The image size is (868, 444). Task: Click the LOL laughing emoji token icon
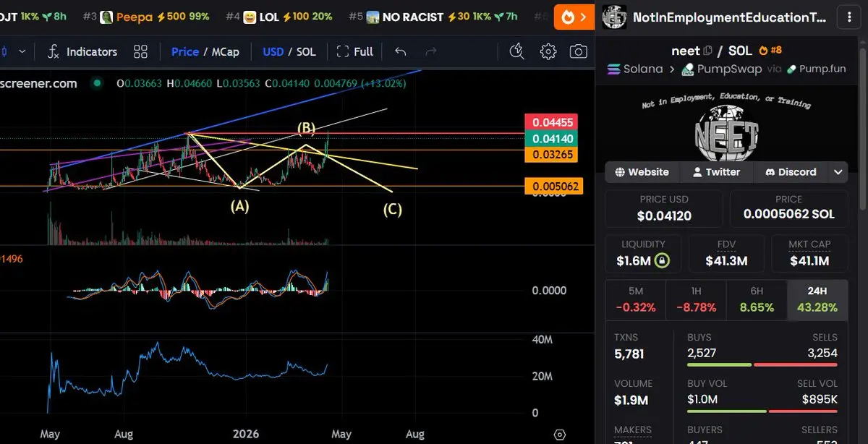[x=250, y=17]
